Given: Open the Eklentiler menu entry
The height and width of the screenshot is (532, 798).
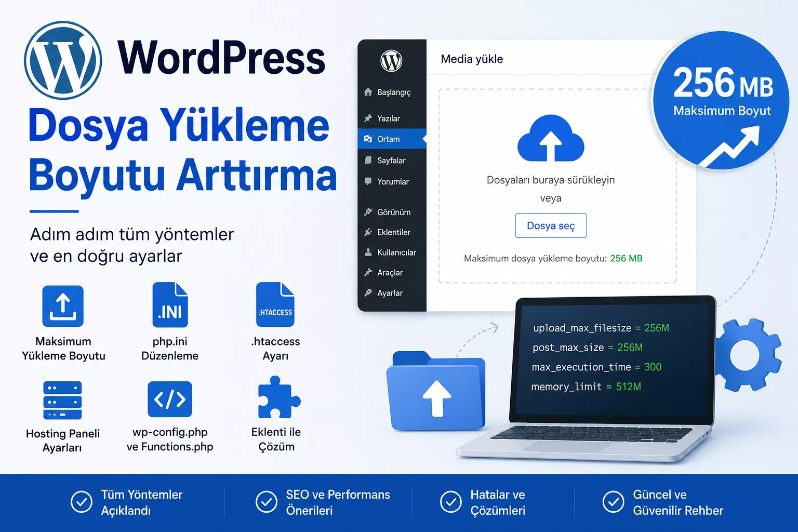Looking at the screenshot, I should click(392, 232).
